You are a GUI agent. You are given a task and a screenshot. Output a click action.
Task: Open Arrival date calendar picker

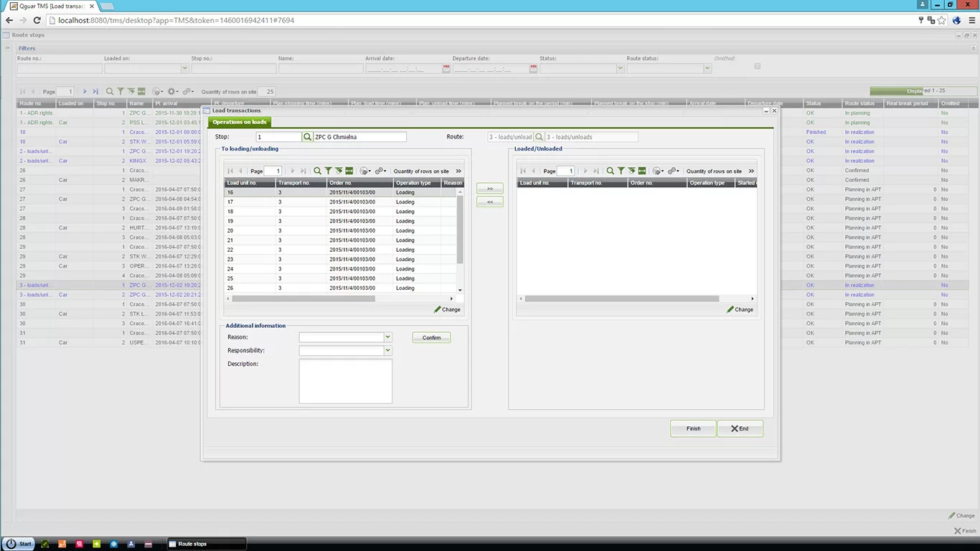[446, 68]
